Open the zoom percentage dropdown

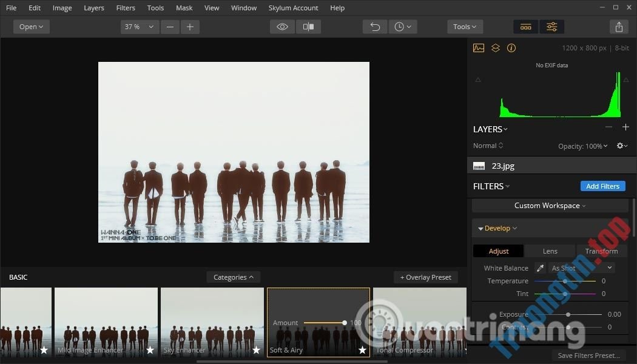click(x=140, y=27)
